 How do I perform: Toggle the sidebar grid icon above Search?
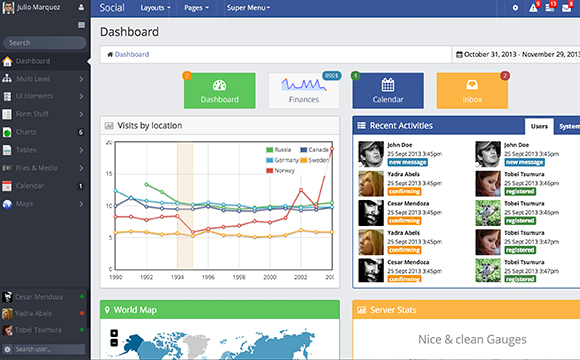pos(81,25)
